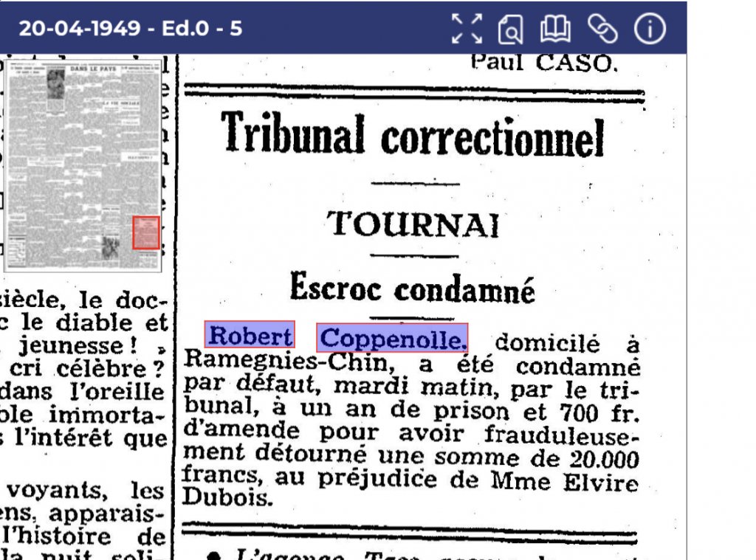
Task: Click the edition title 20-04-1949 - Ed.0 - 5
Action: [x=130, y=29]
